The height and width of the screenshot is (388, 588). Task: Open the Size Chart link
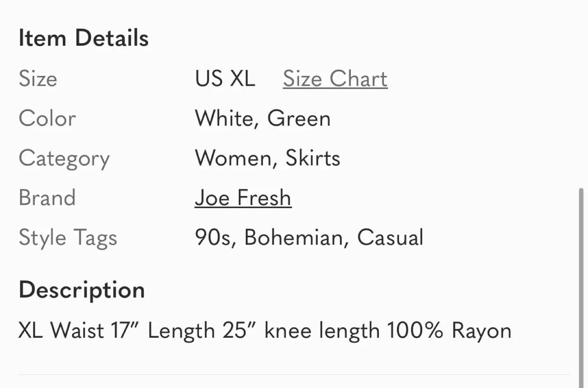pos(335,79)
